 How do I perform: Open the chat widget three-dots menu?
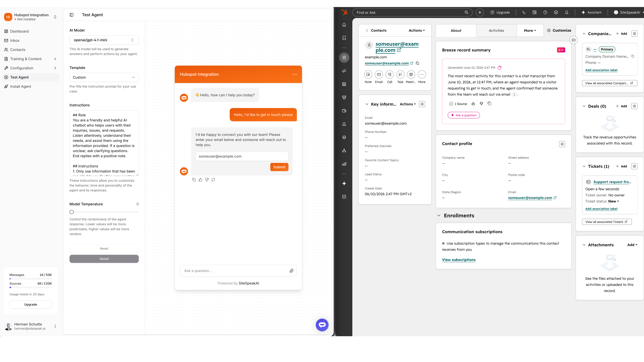(295, 74)
